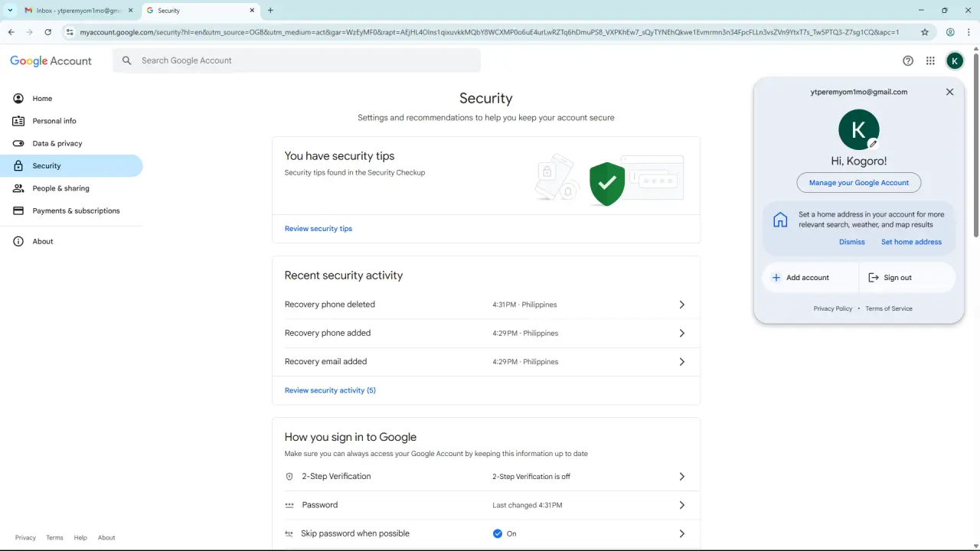Open Skip password when possible setting

486,533
